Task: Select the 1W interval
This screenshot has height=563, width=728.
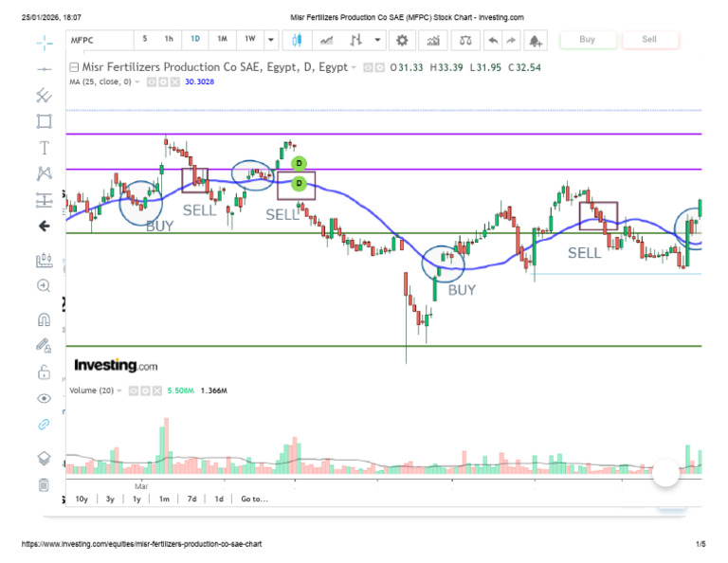Action: 250,39
